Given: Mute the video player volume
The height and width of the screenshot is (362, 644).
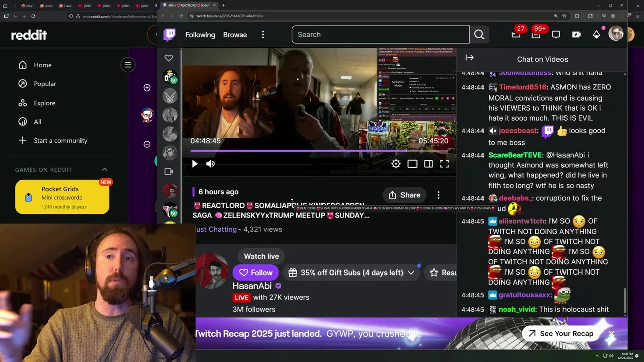Looking at the screenshot, I should pyautogui.click(x=210, y=164).
